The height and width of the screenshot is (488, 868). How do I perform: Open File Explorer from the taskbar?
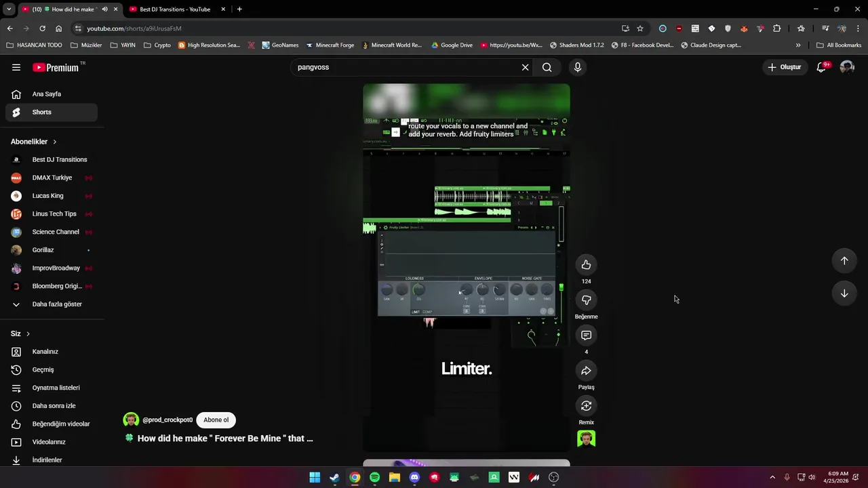point(395,477)
